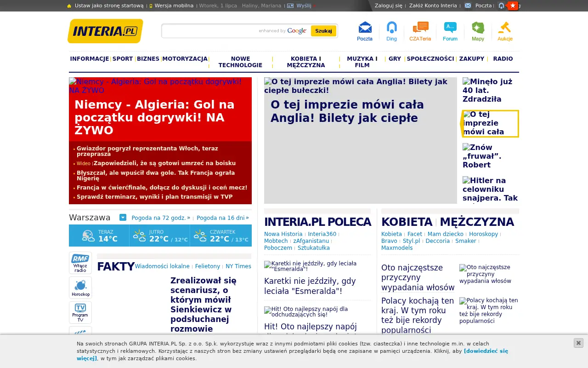Image resolution: width=588 pixels, height=368 pixels.
Task: Click the RMF radio sidebar icon
Action: tap(80, 263)
